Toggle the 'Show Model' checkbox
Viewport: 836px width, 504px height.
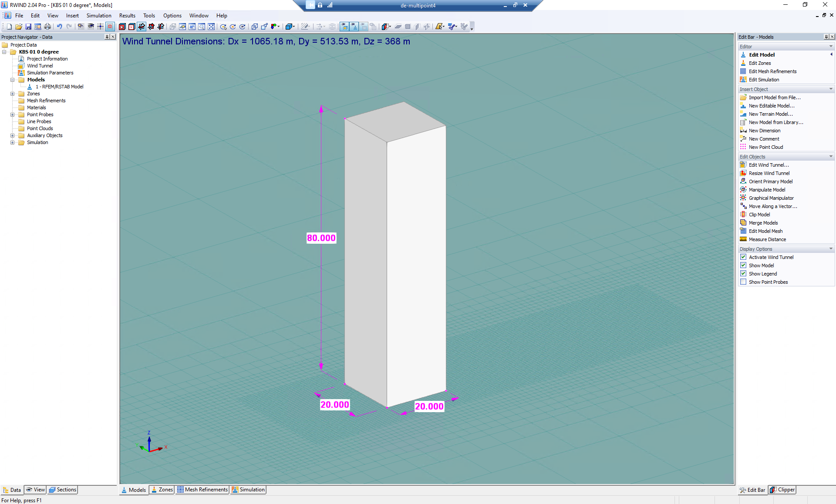tap(743, 265)
